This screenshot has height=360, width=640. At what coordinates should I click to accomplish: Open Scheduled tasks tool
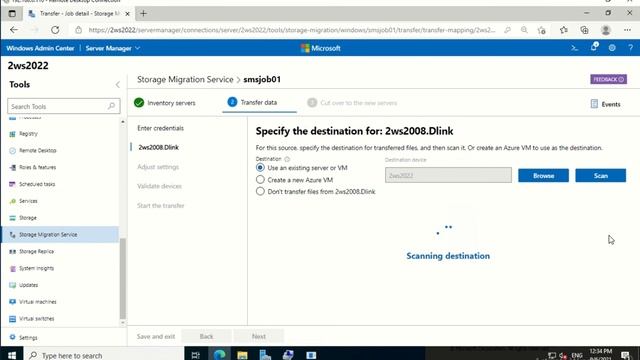coord(37,184)
